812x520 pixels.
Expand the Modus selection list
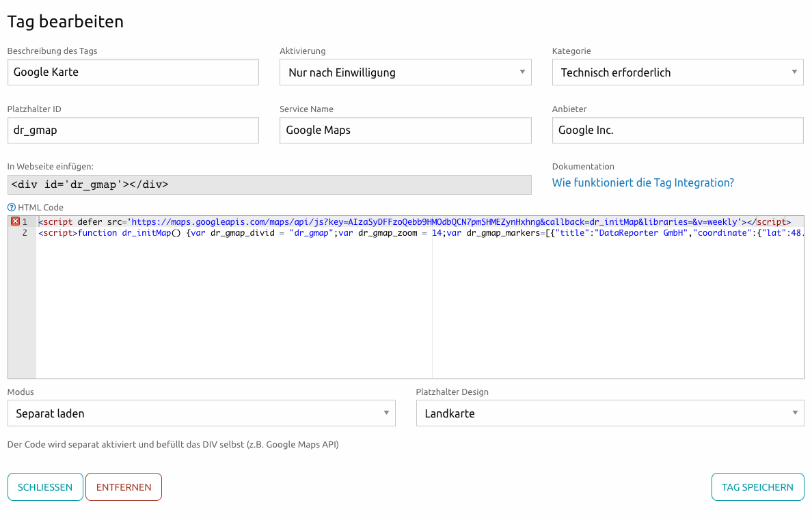coord(386,413)
